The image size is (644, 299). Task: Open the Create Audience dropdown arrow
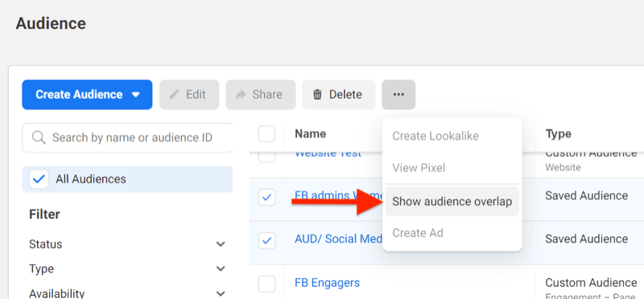(135, 95)
